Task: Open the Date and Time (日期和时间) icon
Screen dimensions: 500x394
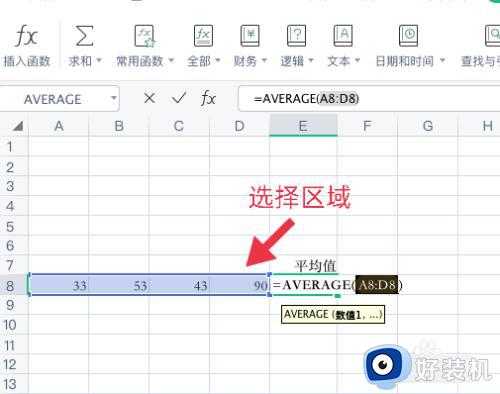Action: tap(409, 36)
